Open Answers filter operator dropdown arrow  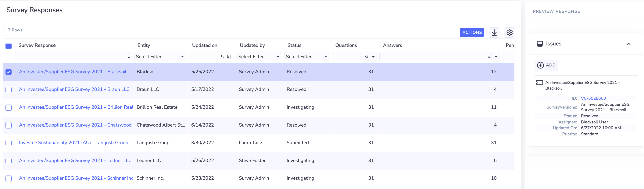(496, 57)
